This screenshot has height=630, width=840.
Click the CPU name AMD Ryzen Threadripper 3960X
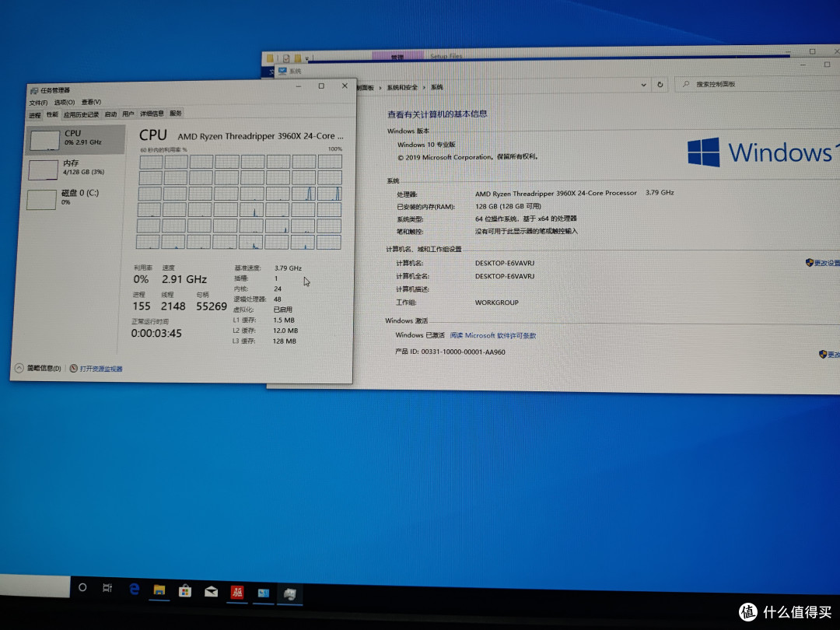point(261,136)
